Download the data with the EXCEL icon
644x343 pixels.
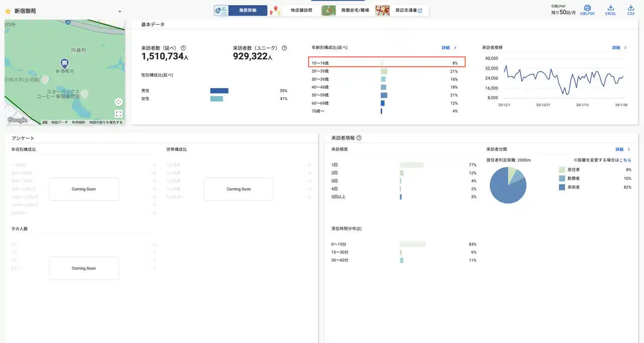pos(610,9)
